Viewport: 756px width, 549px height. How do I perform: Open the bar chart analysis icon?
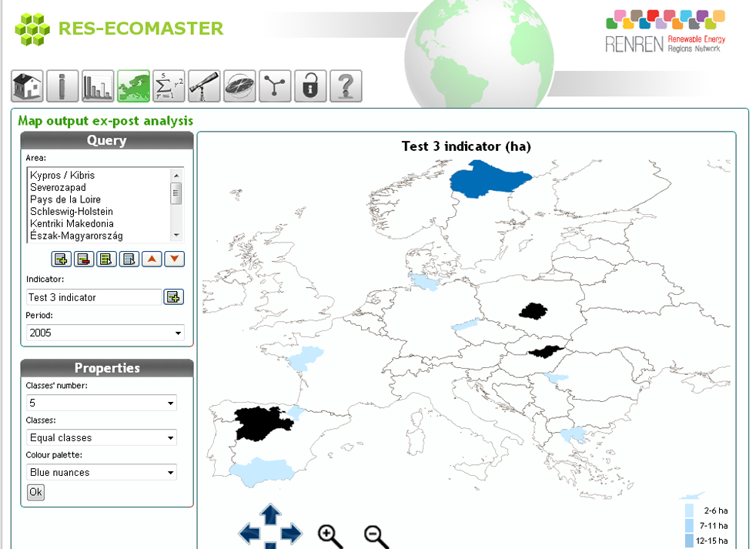coord(98,86)
